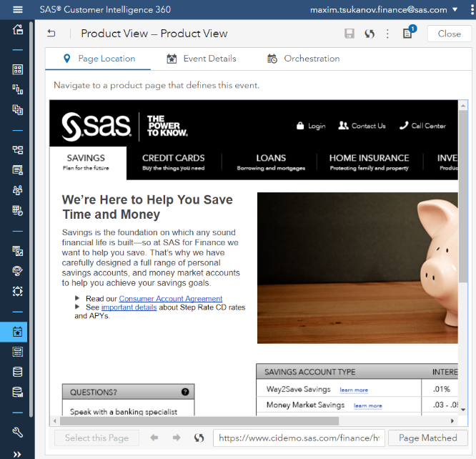Open the user account dropdown arrow
The width and height of the screenshot is (476, 459).
(x=455, y=9)
